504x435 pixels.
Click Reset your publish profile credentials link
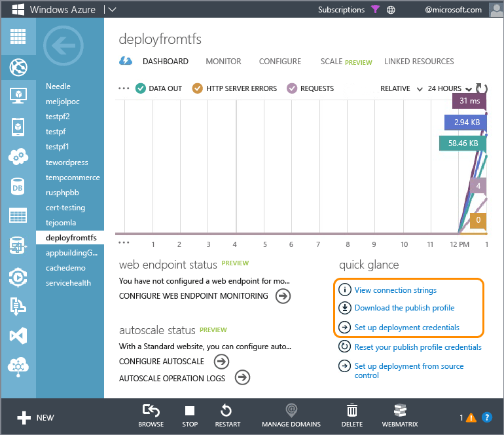pyautogui.click(x=418, y=347)
